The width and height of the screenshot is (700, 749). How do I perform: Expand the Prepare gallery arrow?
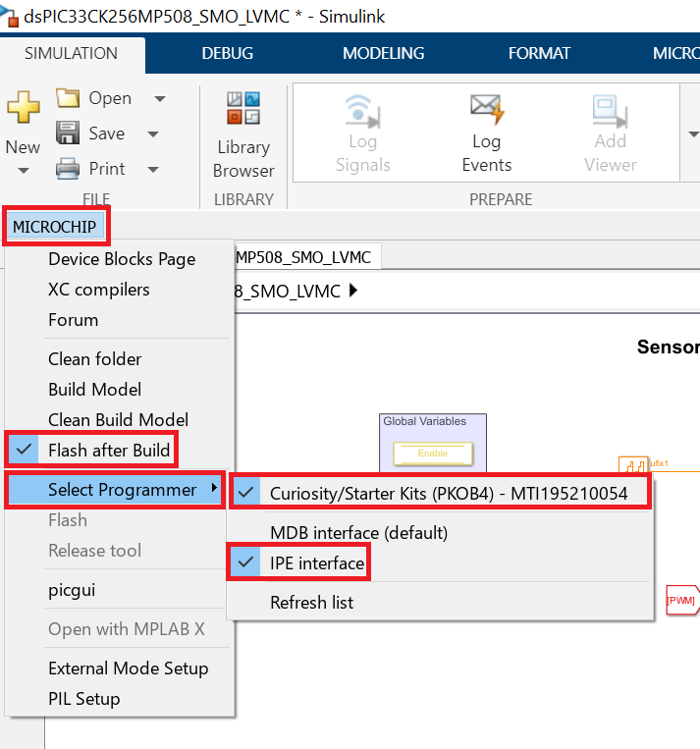[693, 134]
